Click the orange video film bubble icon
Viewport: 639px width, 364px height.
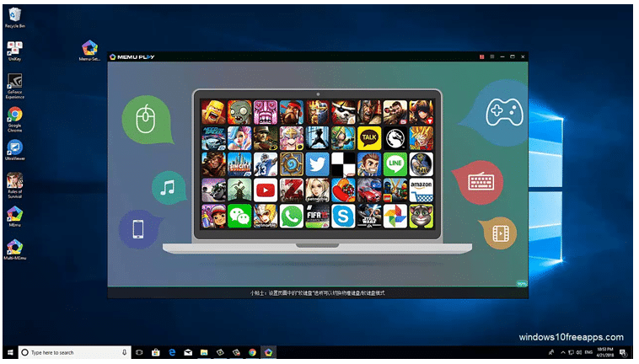(x=499, y=233)
